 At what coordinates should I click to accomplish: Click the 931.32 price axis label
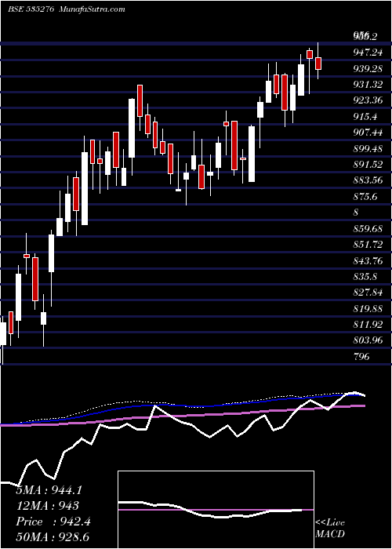[368, 85]
